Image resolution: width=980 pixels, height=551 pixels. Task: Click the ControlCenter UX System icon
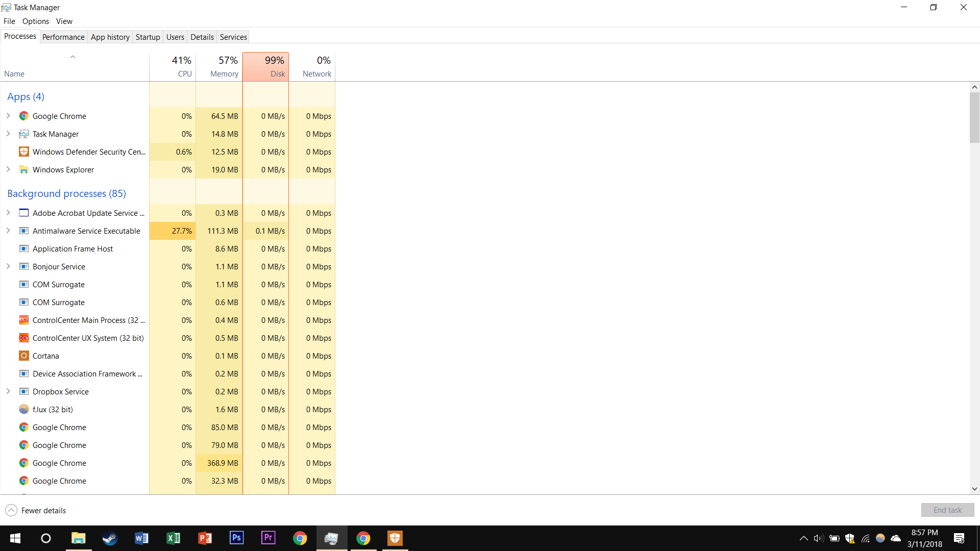(24, 338)
